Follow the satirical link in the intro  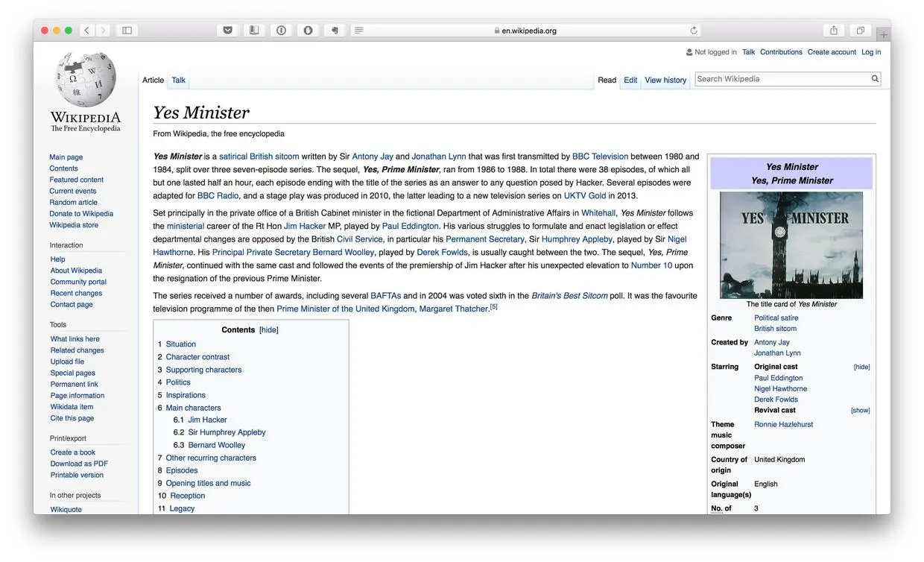pos(233,157)
